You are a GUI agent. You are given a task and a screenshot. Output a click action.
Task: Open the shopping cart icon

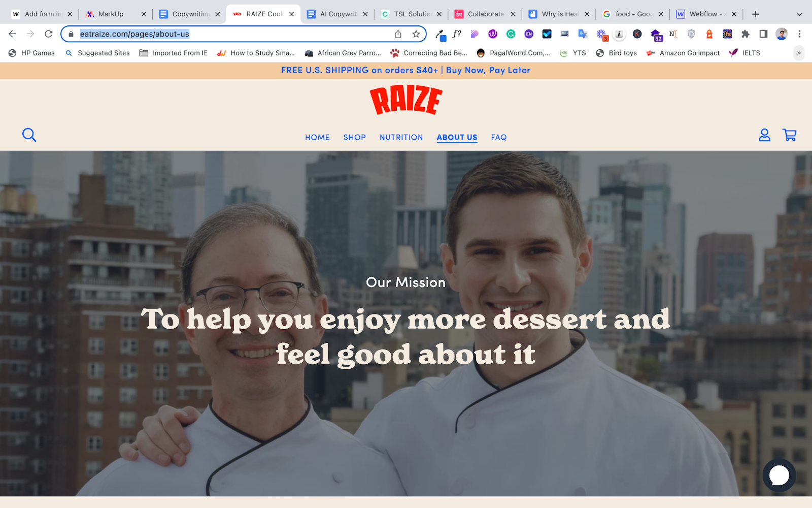pos(790,135)
